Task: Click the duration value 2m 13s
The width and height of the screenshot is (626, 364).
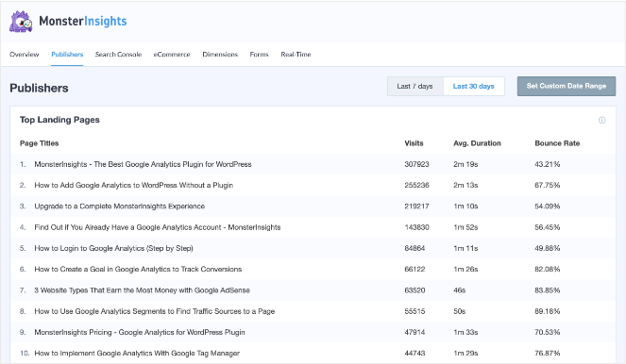Action: click(465, 186)
